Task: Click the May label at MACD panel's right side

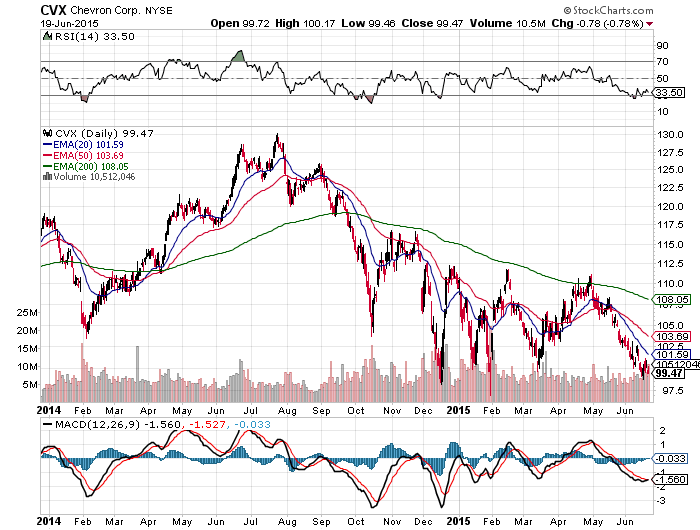Action: pyautogui.click(x=593, y=522)
